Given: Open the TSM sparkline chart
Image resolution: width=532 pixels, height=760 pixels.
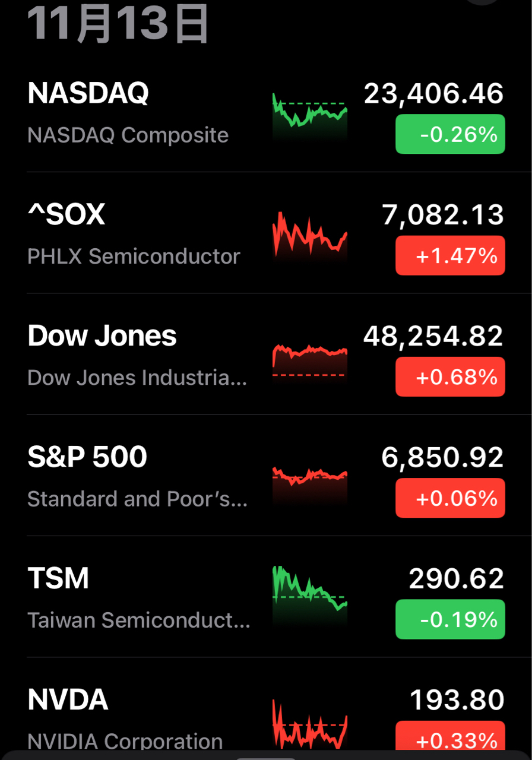Looking at the screenshot, I should (x=309, y=594).
